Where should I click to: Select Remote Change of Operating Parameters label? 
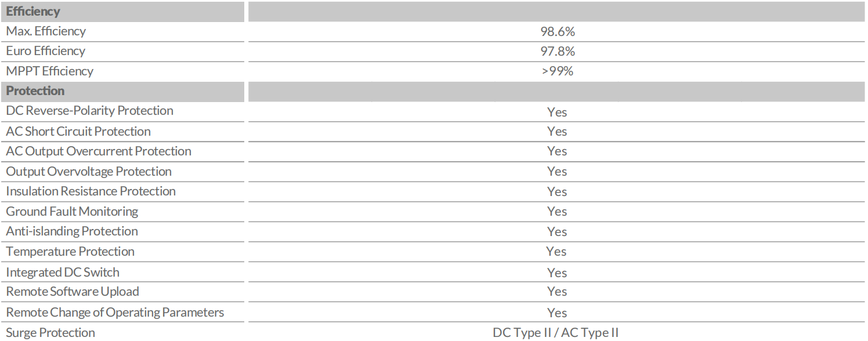115,313
